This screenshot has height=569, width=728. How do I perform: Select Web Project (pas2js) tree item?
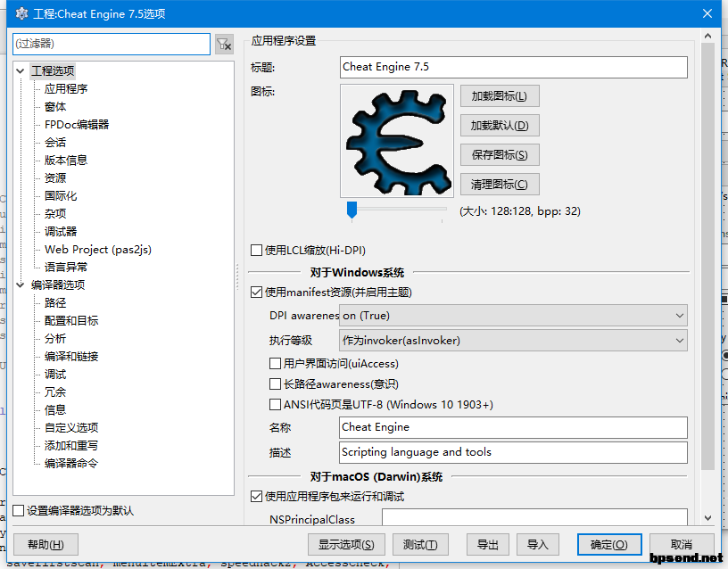coord(98,249)
